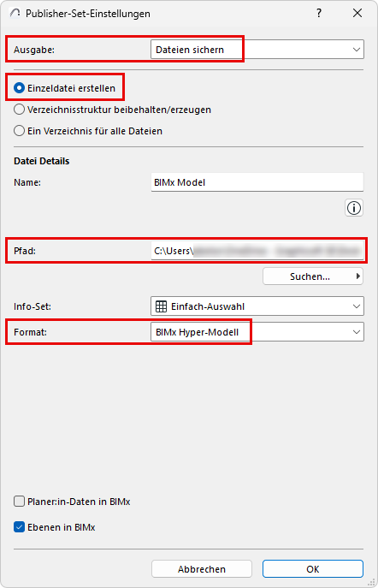Open the Info-Set dropdown
The width and height of the screenshot is (378, 588).
257,306
